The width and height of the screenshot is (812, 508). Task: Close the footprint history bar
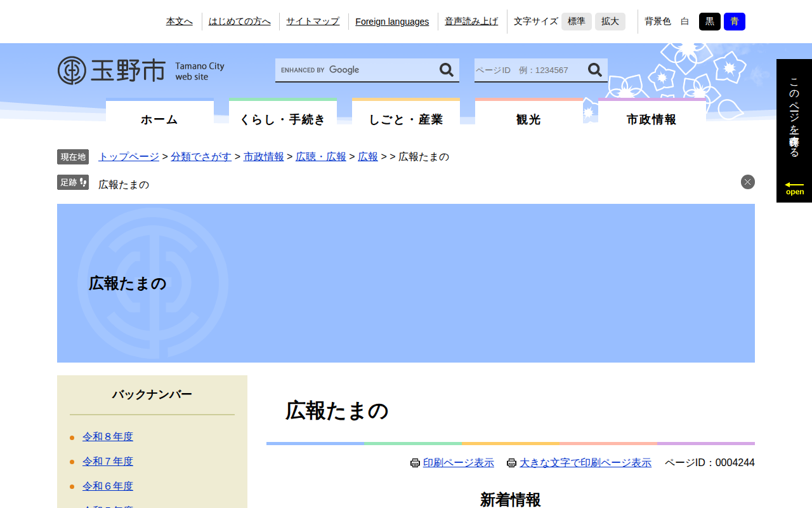point(748,182)
